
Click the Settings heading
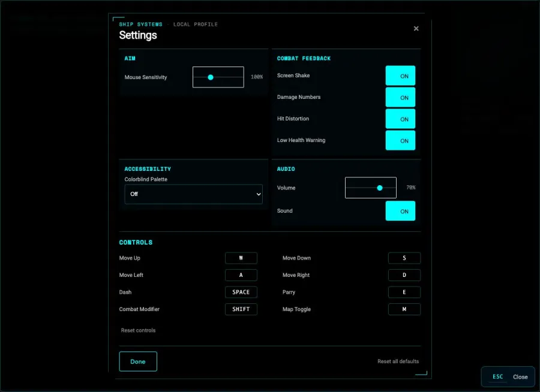pyautogui.click(x=138, y=35)
